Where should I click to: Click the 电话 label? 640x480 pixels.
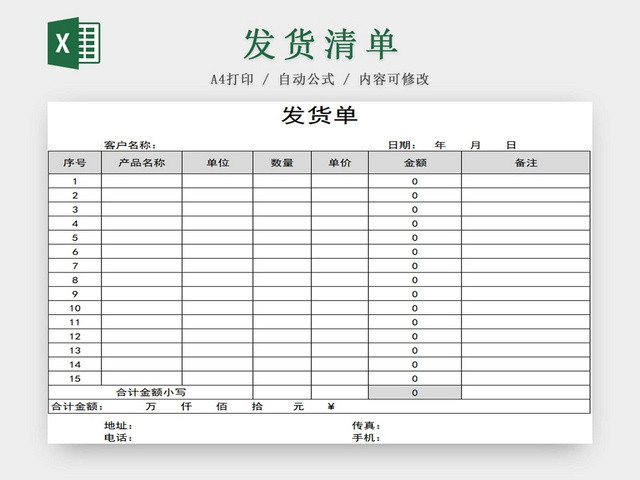tap(118, 438)
